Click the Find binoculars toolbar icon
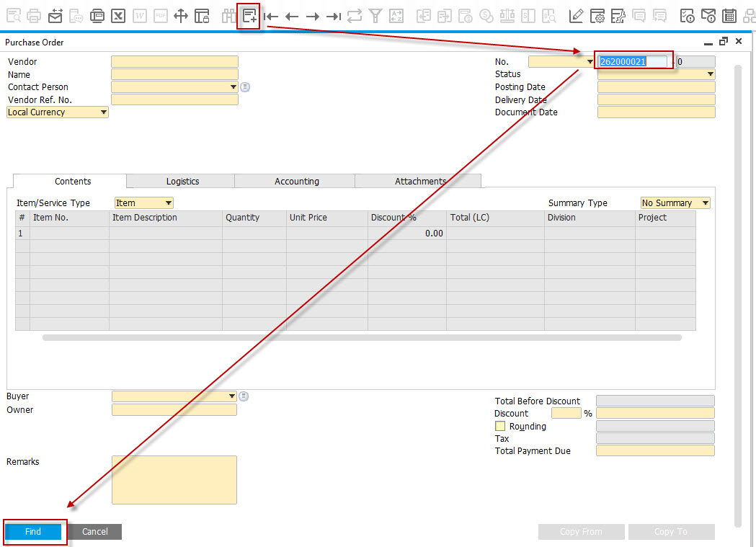756x547 pixels. [228, 16]
